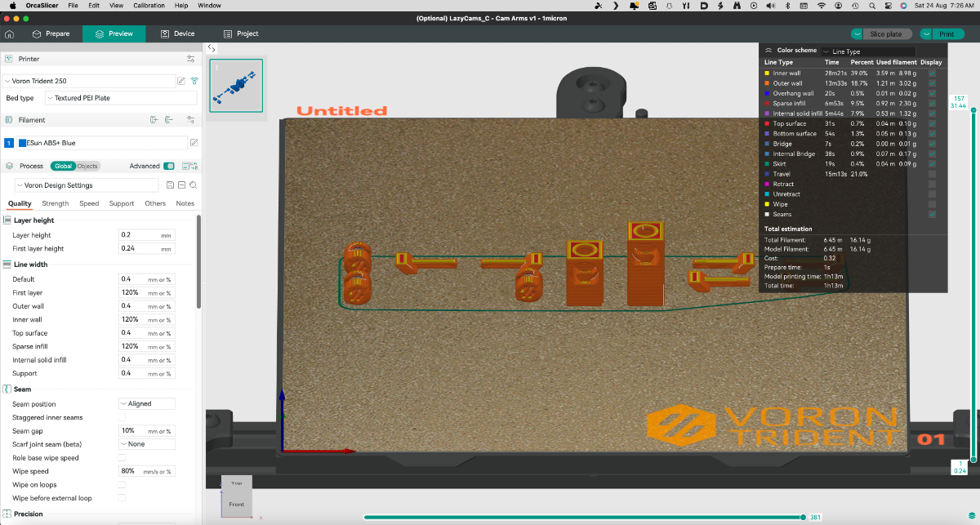
Task: Click the green Wi-Fi printer connection icon
Action: click(194, 81)
